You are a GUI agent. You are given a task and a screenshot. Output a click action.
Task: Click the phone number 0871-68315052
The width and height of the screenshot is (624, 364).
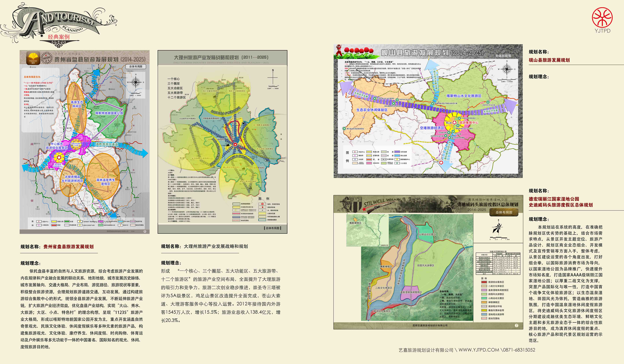click(x=519, y=350)
